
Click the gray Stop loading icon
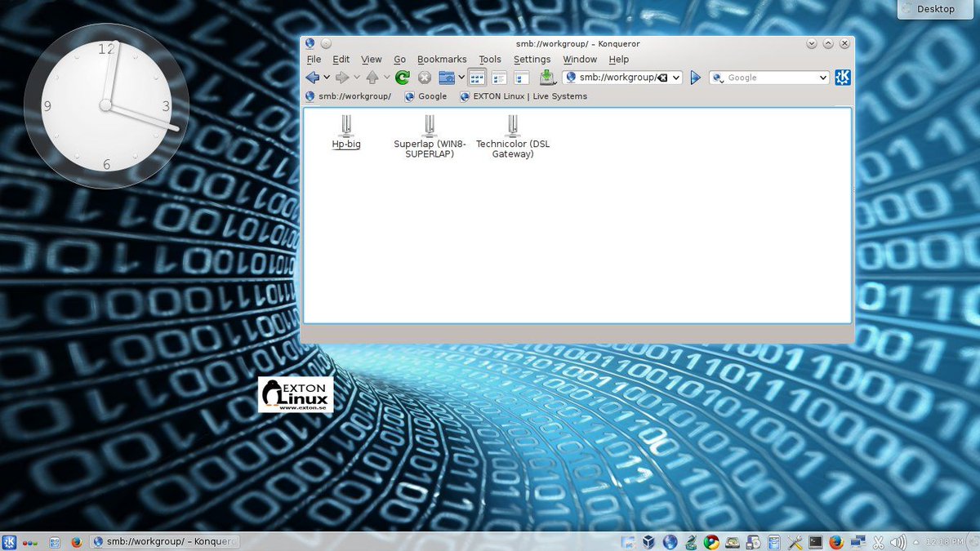pos(425,78)
